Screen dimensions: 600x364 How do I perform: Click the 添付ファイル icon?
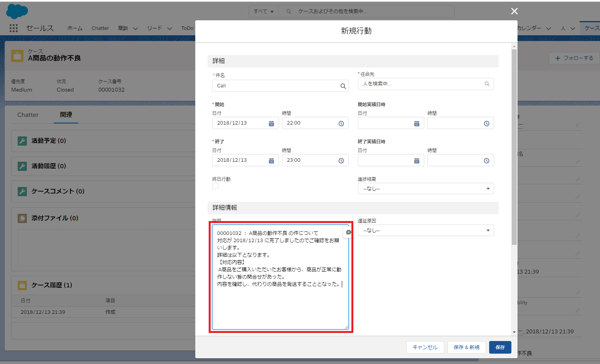pyautogui.click(x=22, y=218)
